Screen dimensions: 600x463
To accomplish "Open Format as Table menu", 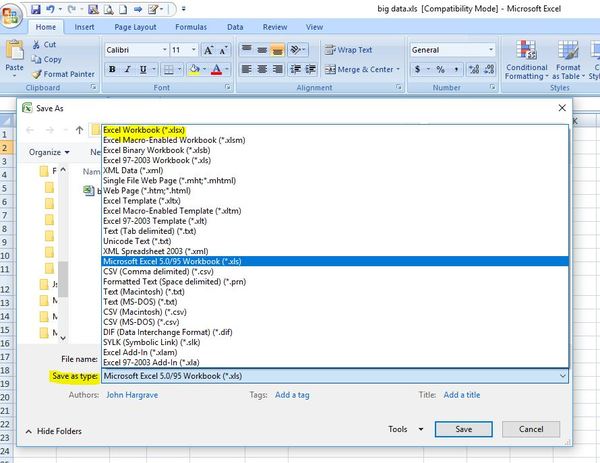I will [x=568, y=60].
